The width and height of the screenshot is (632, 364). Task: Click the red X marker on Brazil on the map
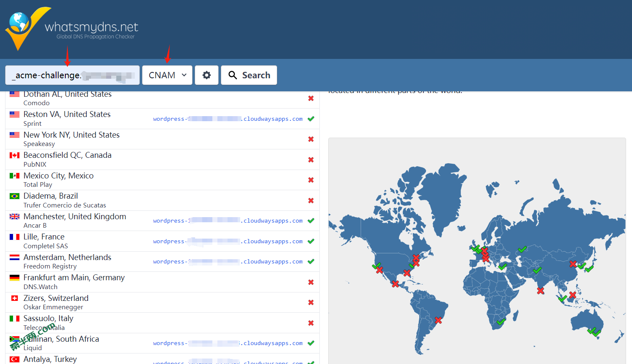(438, 320)
